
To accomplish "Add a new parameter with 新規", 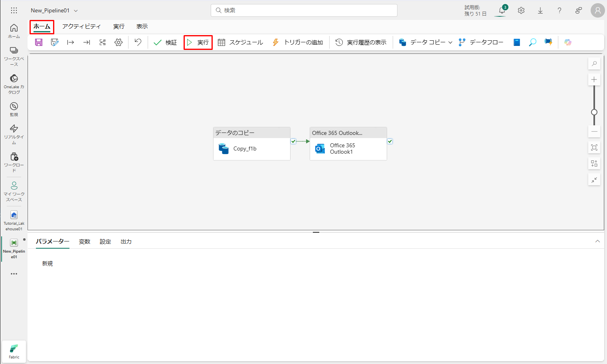I will tap(47, 263).
